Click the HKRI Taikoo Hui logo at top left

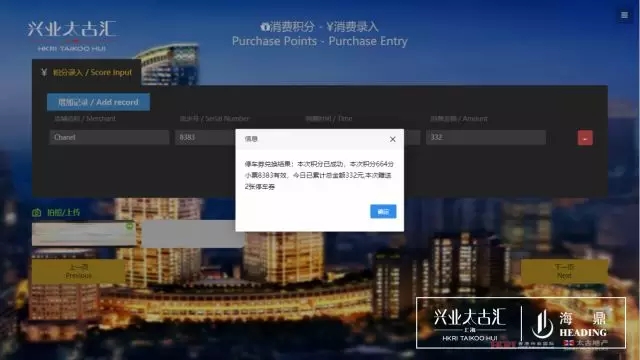pos(71,36)
